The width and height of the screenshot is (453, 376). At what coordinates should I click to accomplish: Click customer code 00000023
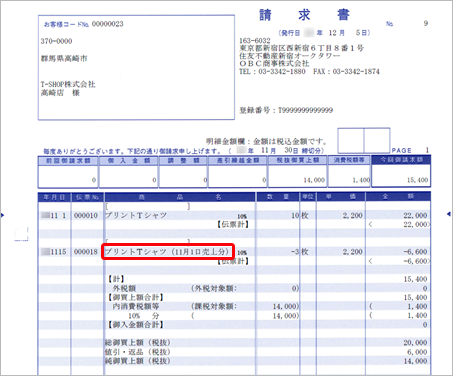pyautogui.click(x=107, y=24)
